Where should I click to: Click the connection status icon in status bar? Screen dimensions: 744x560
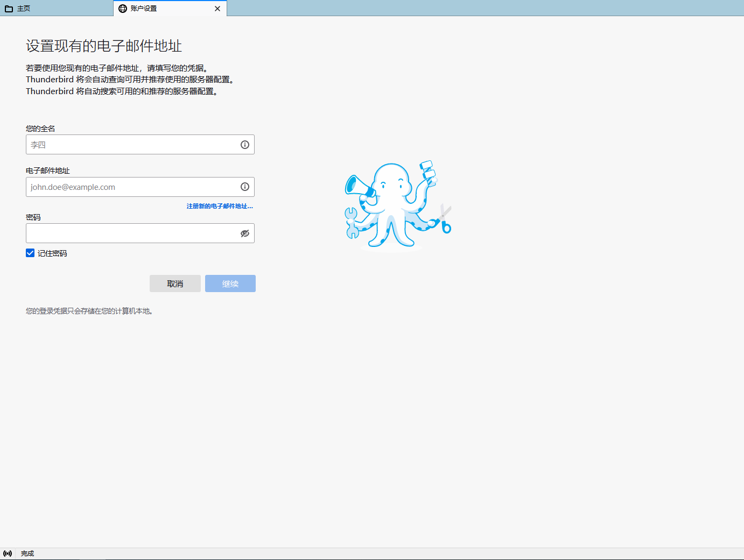[x=8, y=554]
